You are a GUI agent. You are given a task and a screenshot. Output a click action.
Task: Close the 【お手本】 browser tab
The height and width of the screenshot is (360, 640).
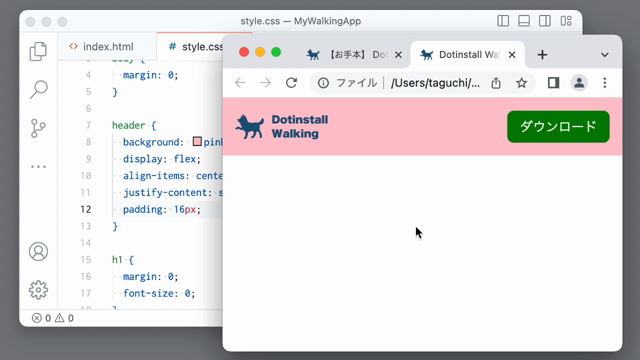(x=398, y=55)
